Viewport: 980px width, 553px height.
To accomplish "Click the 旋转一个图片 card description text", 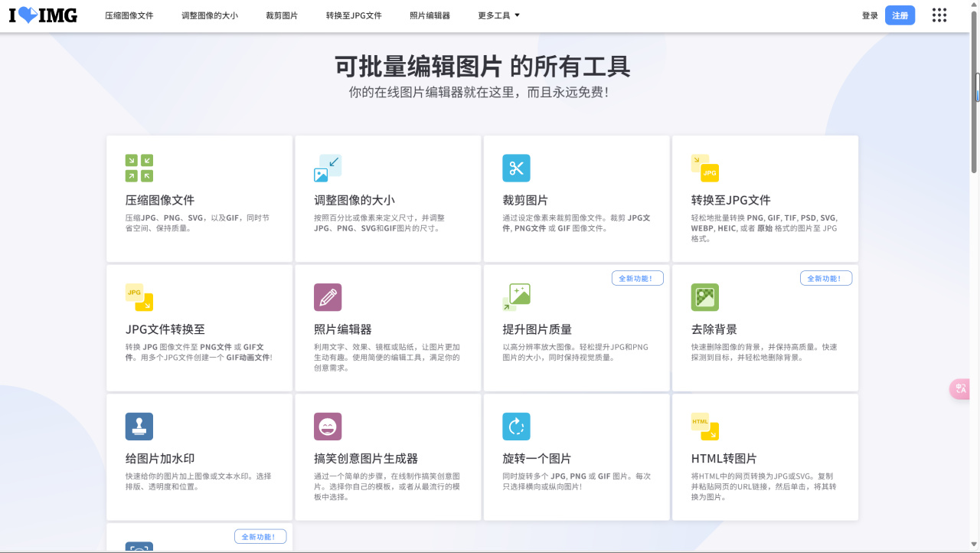I will [x=577, y=482].
